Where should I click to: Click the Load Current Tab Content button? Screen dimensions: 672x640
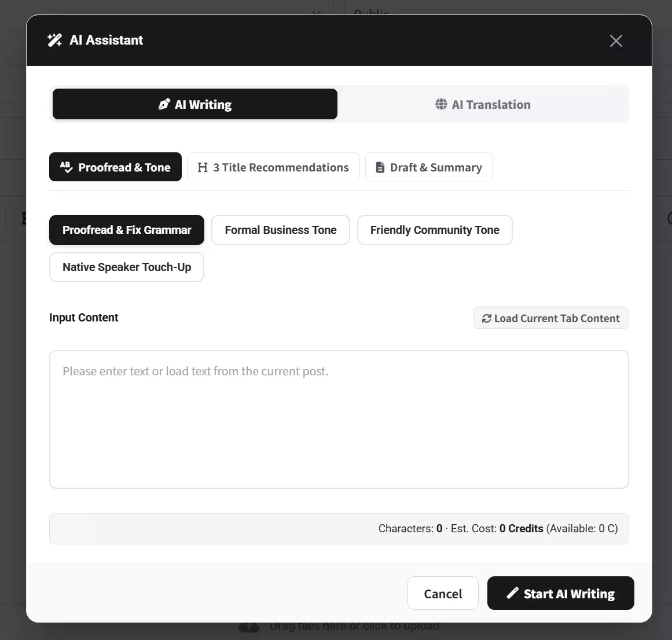pos(550,318)
